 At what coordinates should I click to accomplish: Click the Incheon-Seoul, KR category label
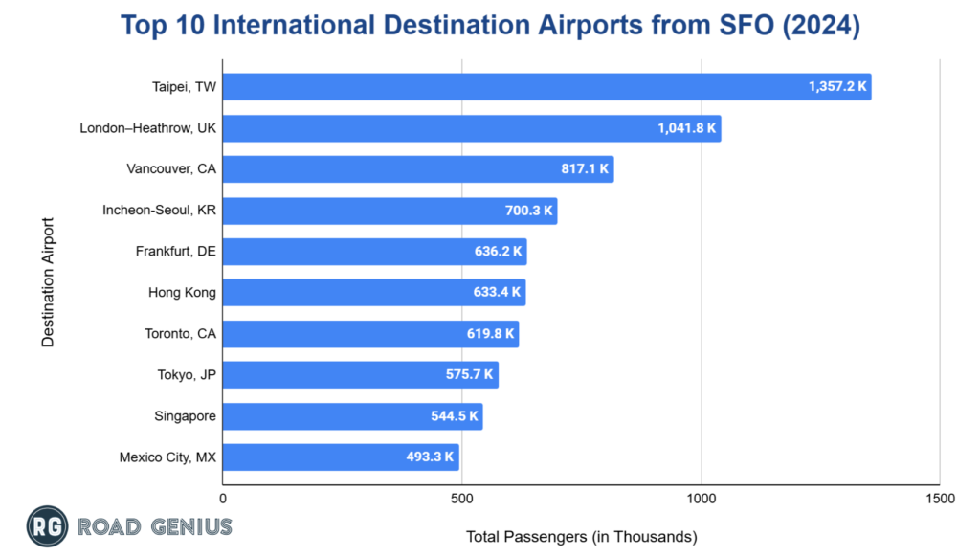point(159,211)
